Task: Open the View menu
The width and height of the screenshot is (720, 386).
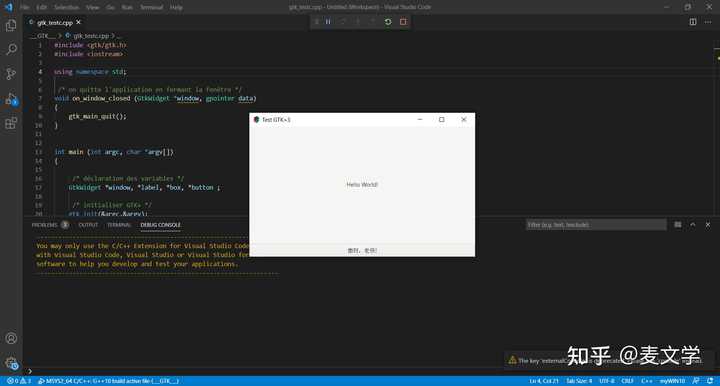Action: [92, 7]
